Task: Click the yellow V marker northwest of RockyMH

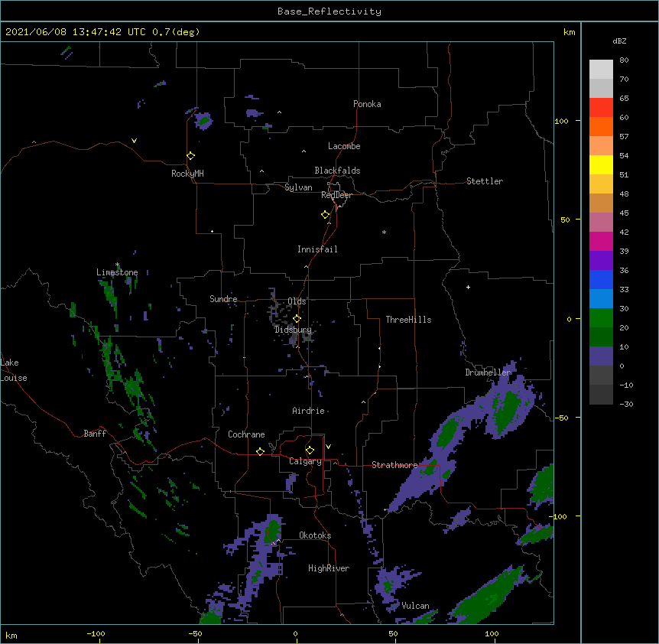Action: click(134, 141)
